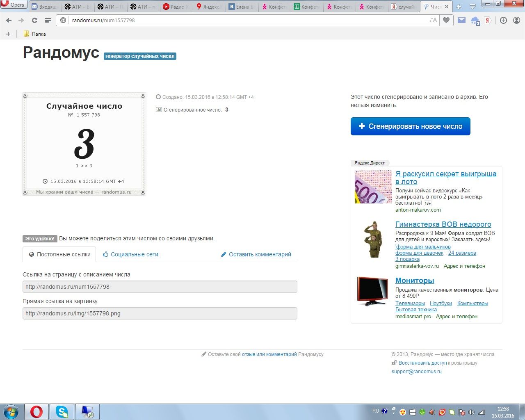Open the Оставить комментарий link

pyautogui.click(x=256, y=254)
